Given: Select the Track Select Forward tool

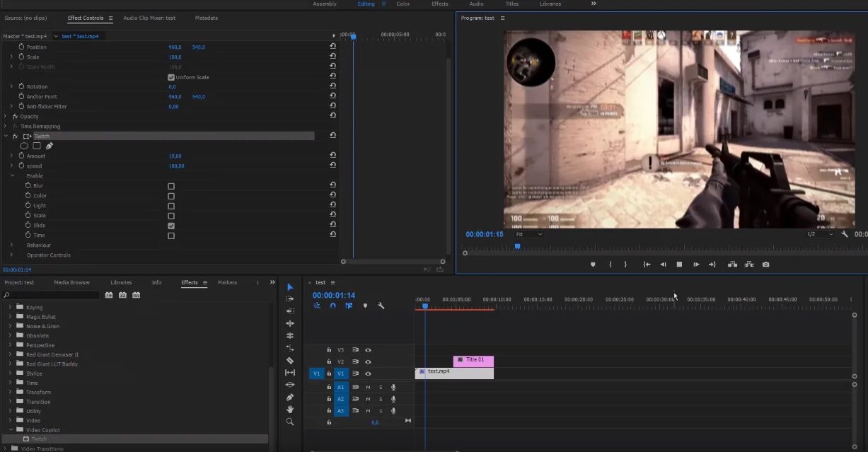Looking at the screenshot, I should [x=290, y=299].
